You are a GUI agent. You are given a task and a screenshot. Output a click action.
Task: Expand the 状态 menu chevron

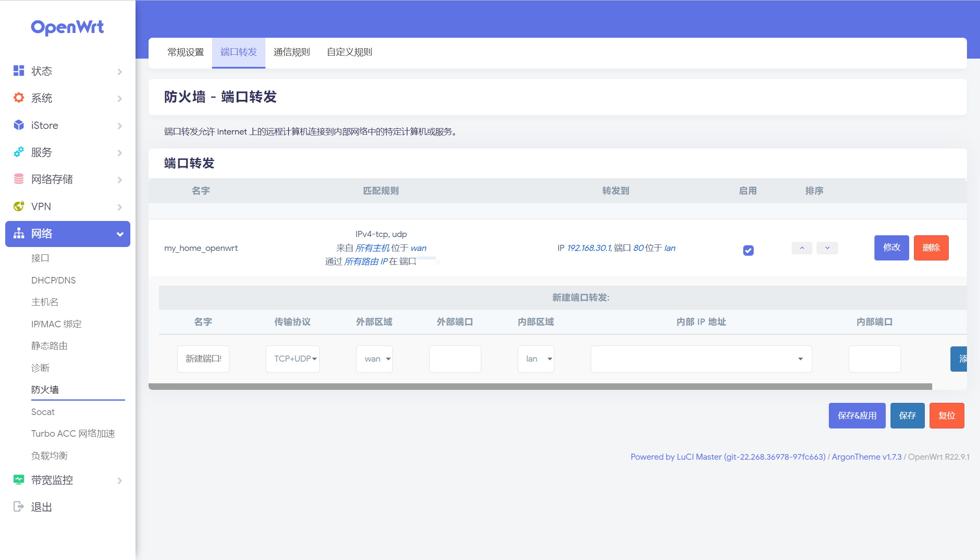coord(120,72)
